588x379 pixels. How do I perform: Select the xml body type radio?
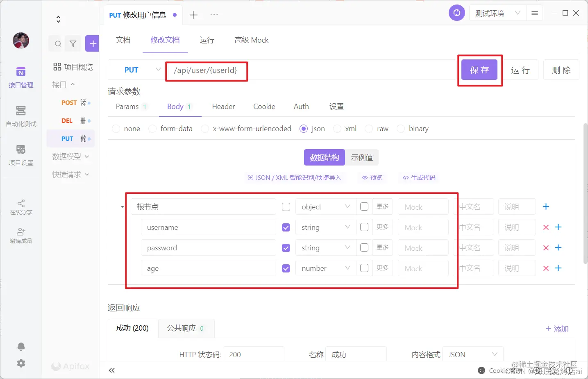point(337,128)
